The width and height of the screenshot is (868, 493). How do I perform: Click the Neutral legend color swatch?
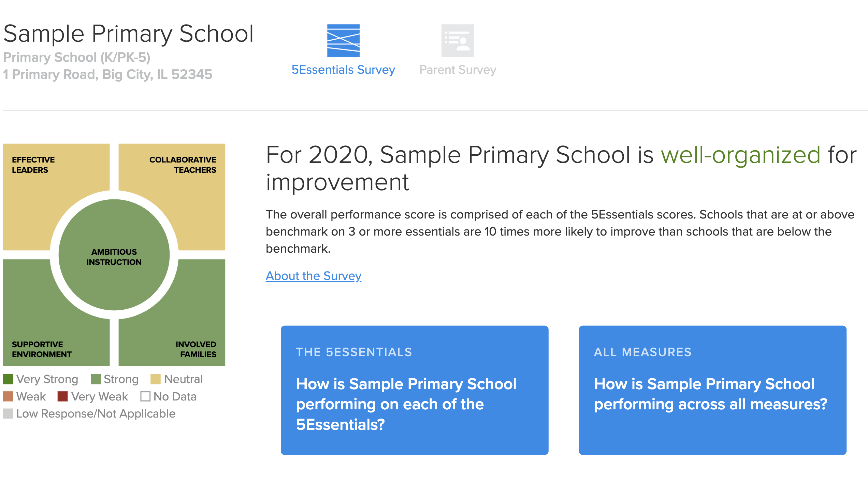coord(156,379)
